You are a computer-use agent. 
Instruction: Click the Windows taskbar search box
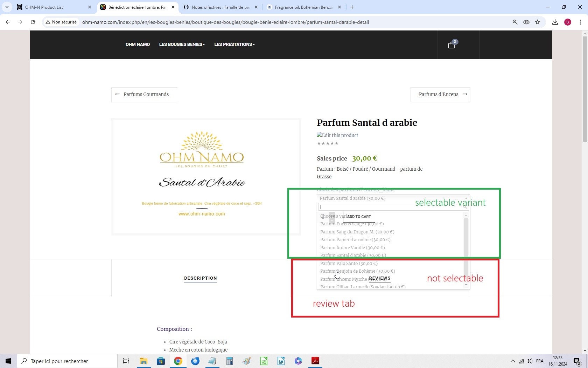pos(67,361)
